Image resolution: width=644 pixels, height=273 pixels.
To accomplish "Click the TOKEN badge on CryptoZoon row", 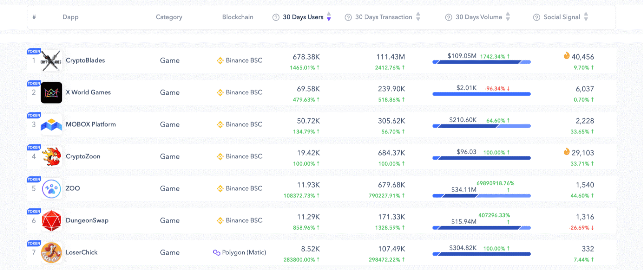I will click(x=34, y=147).
